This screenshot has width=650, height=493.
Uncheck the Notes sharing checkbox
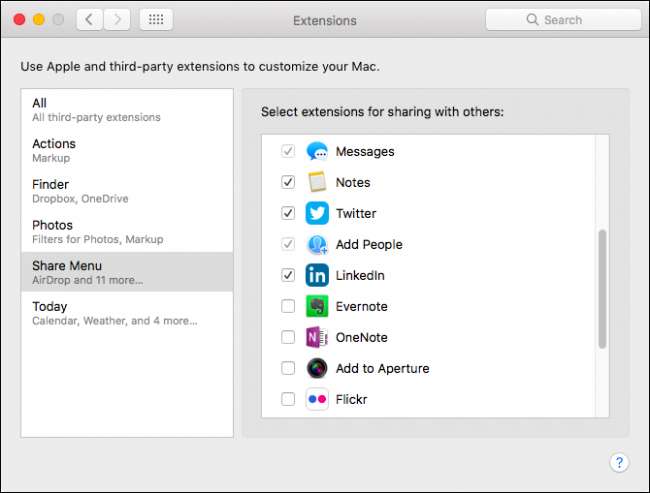tap(288, 183)
